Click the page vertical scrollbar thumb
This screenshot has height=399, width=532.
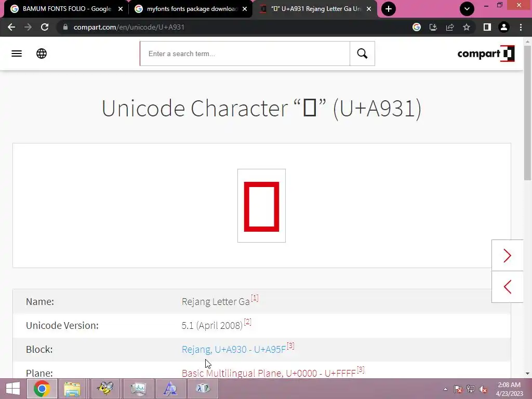point(527,112)
